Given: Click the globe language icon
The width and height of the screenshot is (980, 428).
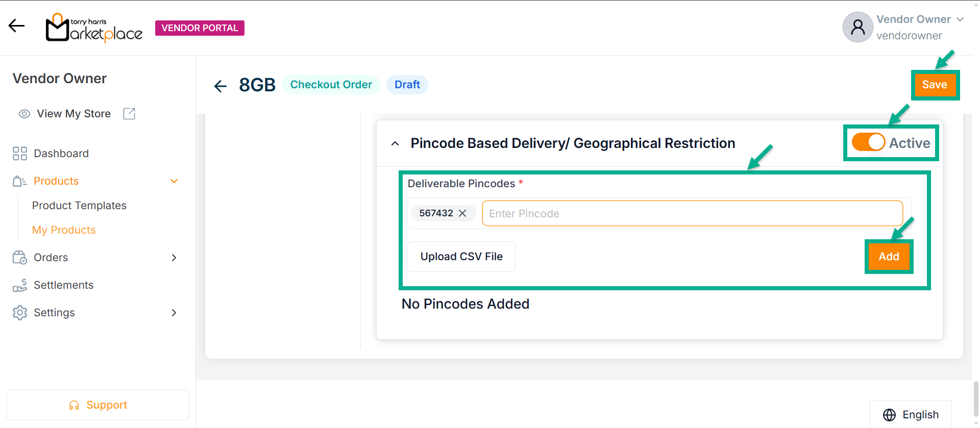Looking at the screenshot, I should [x=889, y=415].
